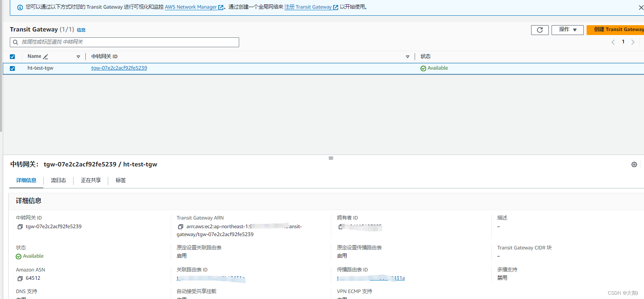
Task: Click the 状态 column header
Action: click(x=425, y=57)
